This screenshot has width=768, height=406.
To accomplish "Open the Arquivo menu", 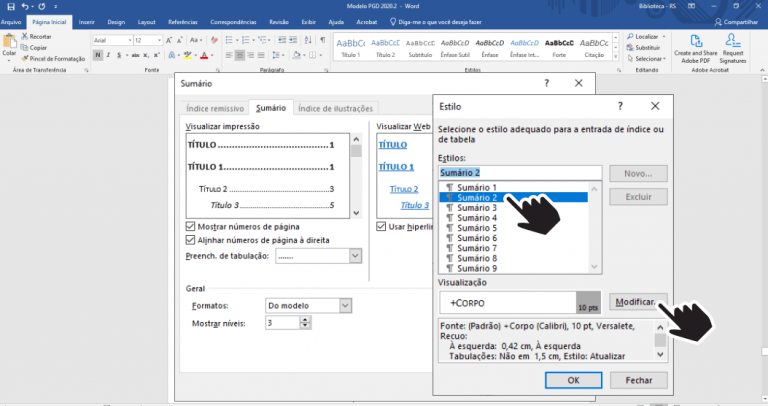I will pyautogui.click(x=11, y=22).
